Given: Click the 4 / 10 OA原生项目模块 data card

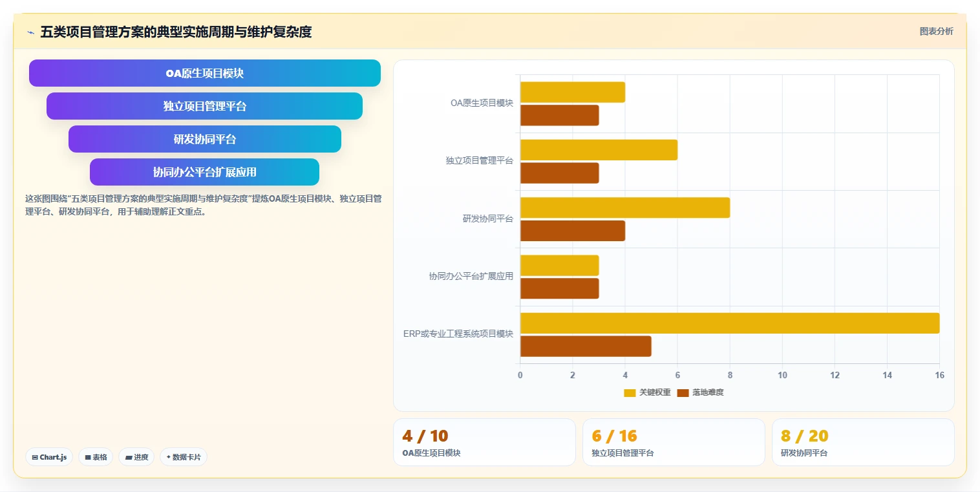Looking at the screenshot, I should coord(484,442).
